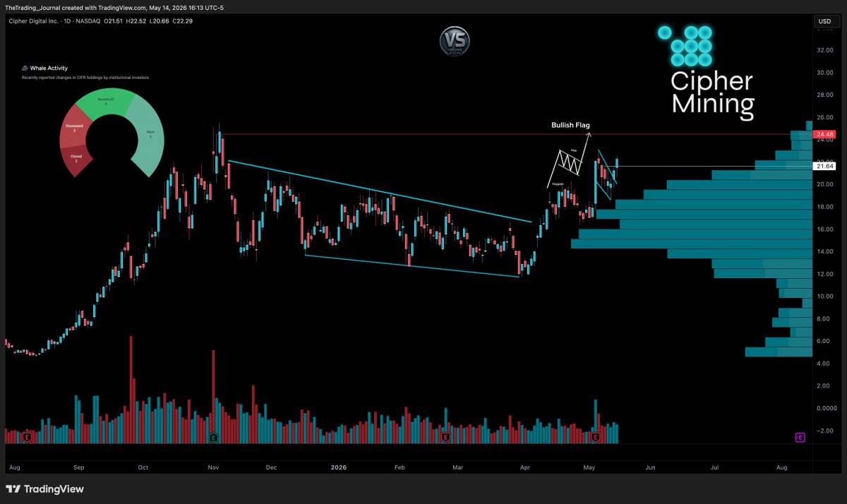
Task: Click the earnings marker between February and March
Action: coord(445,438)
